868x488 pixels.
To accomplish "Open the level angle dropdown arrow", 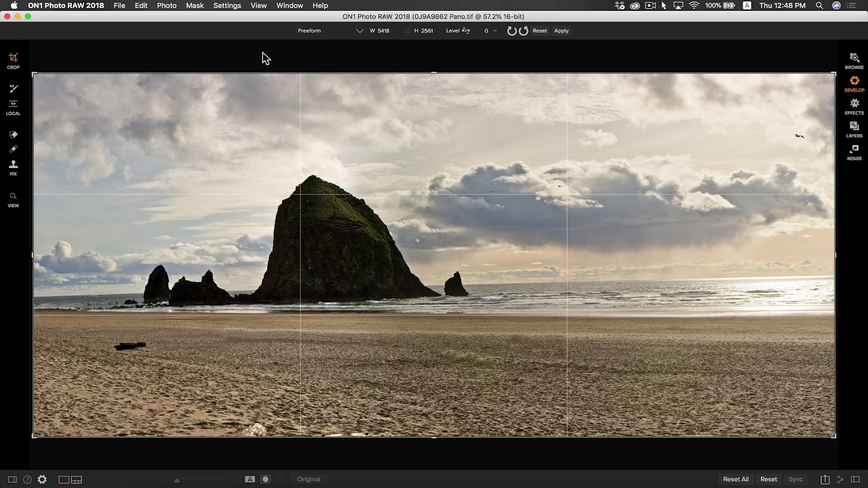I will tap(495, 31).
